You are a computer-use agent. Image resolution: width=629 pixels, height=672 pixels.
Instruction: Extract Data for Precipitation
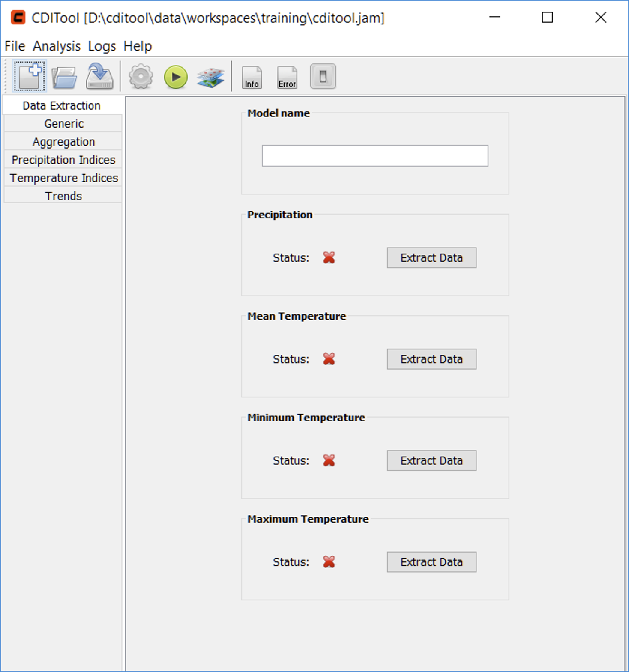coord(431,257)
